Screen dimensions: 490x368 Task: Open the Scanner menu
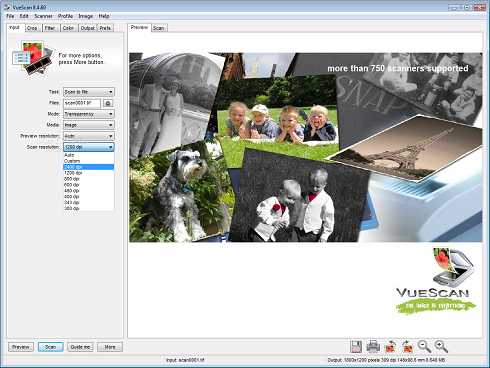point(43,16)
